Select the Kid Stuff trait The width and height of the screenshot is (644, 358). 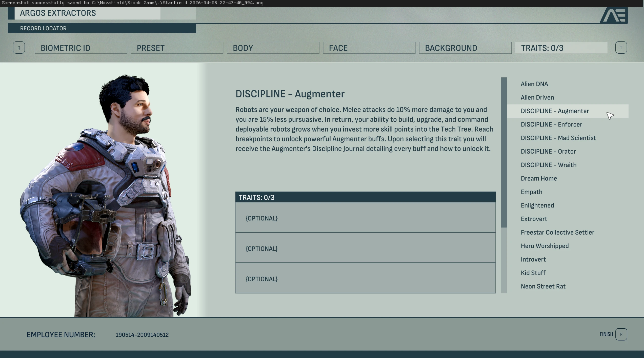coord(568,273)
